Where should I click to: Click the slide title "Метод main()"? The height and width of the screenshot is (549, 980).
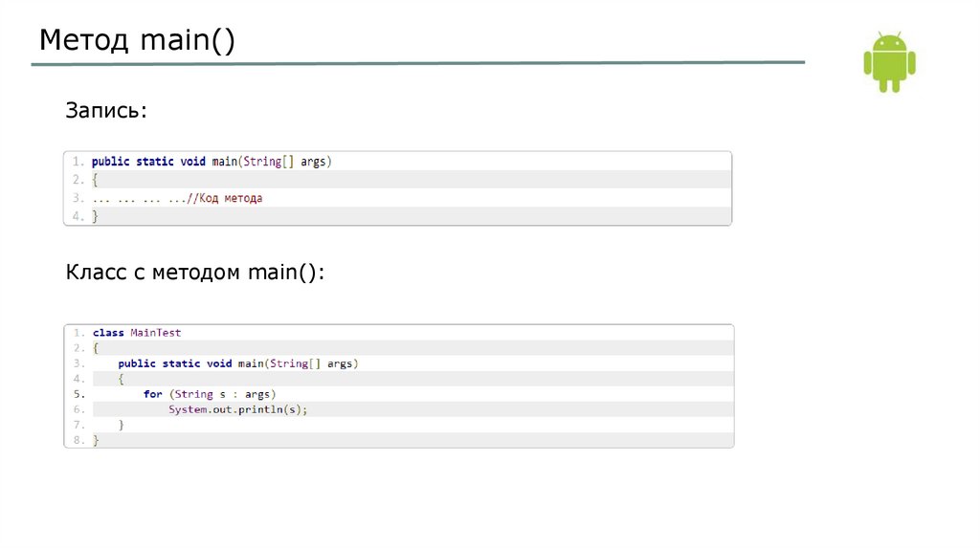(137, 41)
